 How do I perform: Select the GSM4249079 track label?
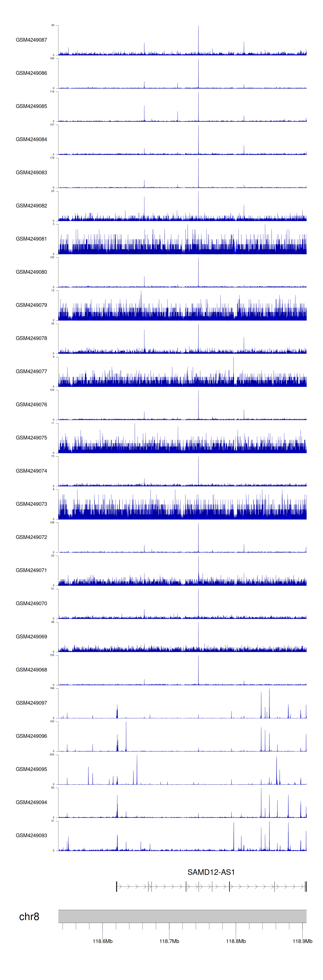coord(31,305)
